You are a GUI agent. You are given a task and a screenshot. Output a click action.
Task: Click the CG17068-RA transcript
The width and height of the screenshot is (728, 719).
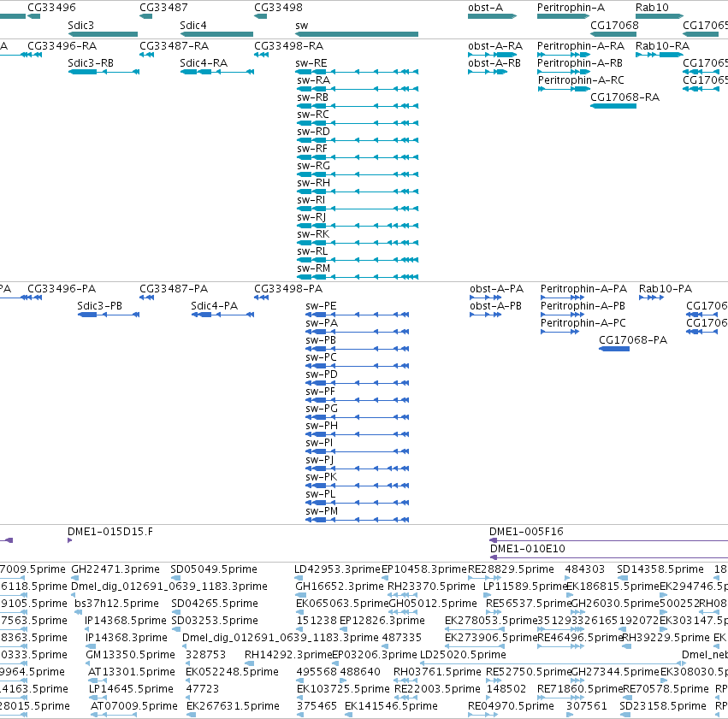(x=613, y=106)
